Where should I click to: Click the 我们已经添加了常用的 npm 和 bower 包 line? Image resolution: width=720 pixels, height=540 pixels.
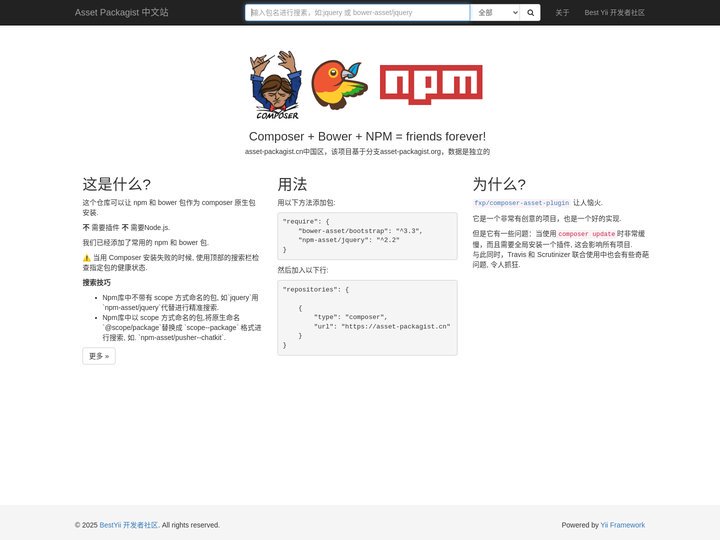point(146,242)
